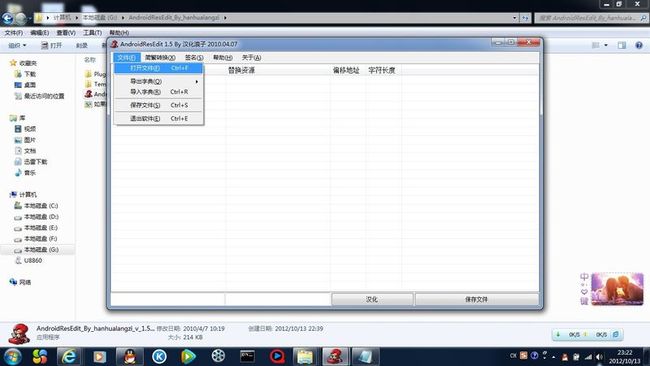650x366 pixels.
Task: Open Explorer's 编辑(E) menu
Action: point(40,32)
